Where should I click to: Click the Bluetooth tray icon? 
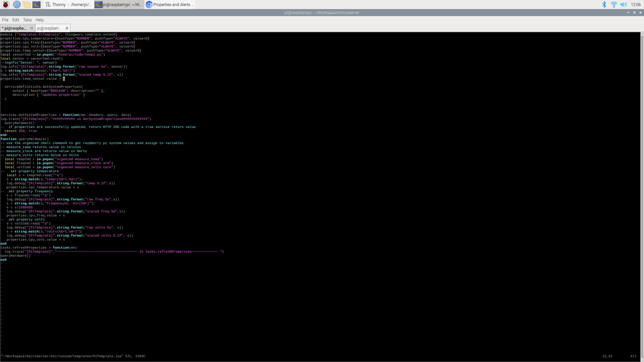point(604,4)
